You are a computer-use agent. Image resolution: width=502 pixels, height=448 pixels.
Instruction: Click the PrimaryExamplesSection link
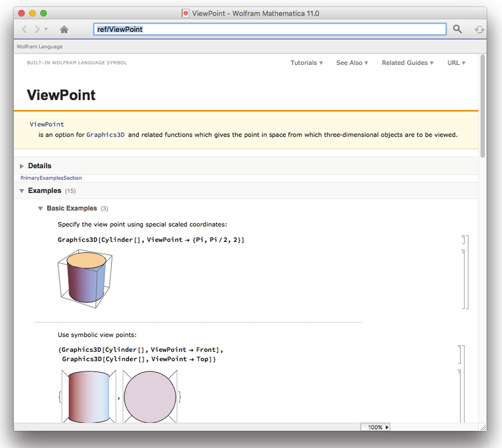point(51,178)
